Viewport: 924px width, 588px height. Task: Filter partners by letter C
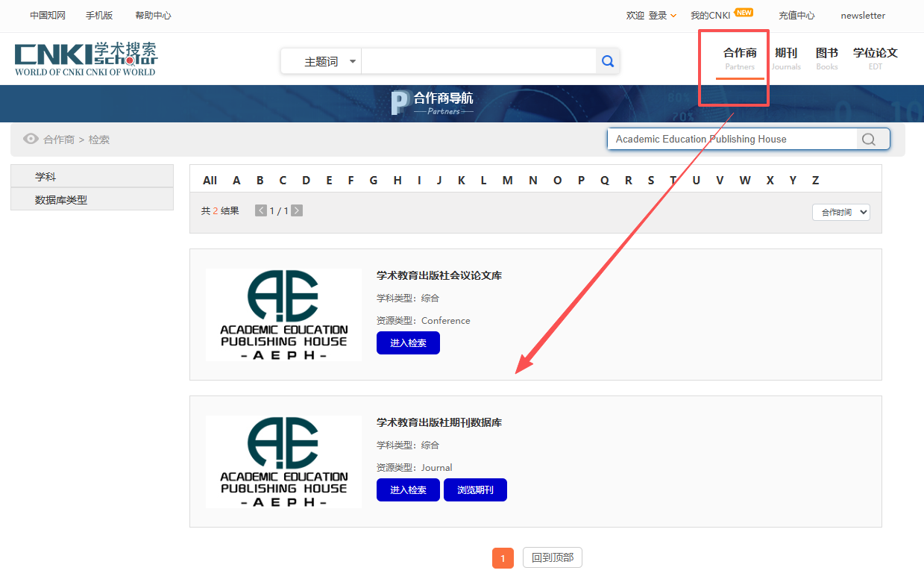click(x=283, y=180)
